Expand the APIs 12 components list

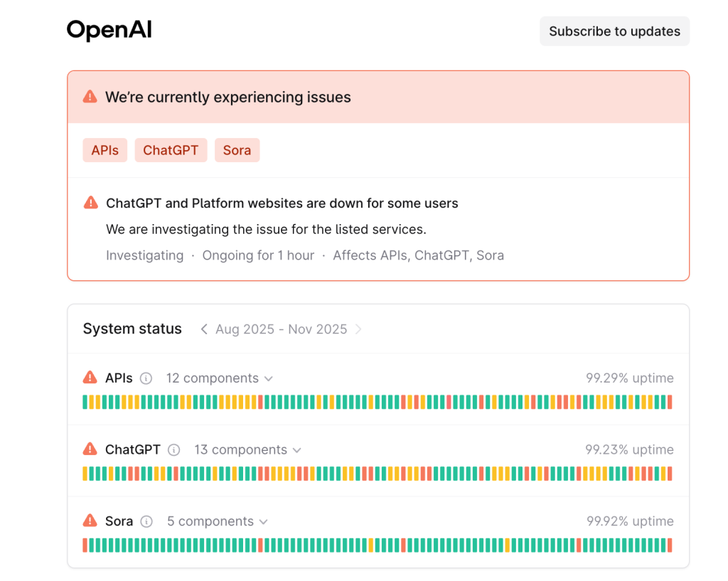point(219,378)
